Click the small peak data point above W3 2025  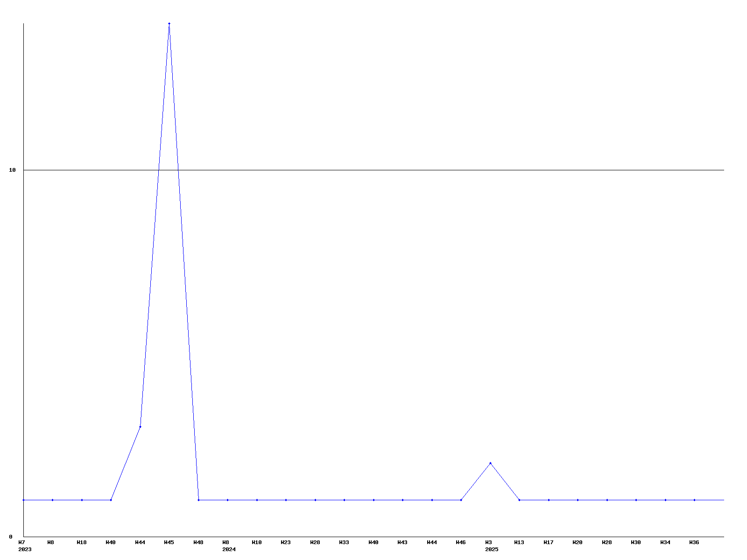pos(490,463)
